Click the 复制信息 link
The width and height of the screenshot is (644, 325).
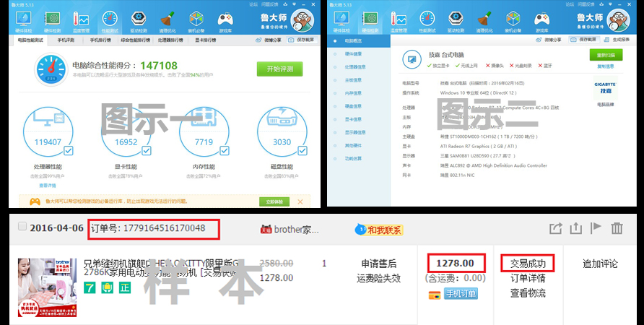click(606, 66)
